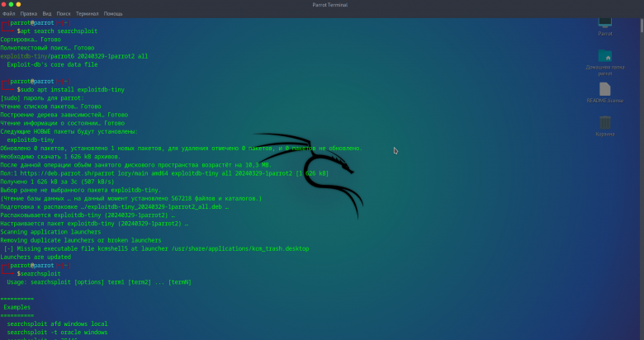This screenshot has height=340, width=644.
Task: Open the Корзина trash icon
Action: pos(605,125)
